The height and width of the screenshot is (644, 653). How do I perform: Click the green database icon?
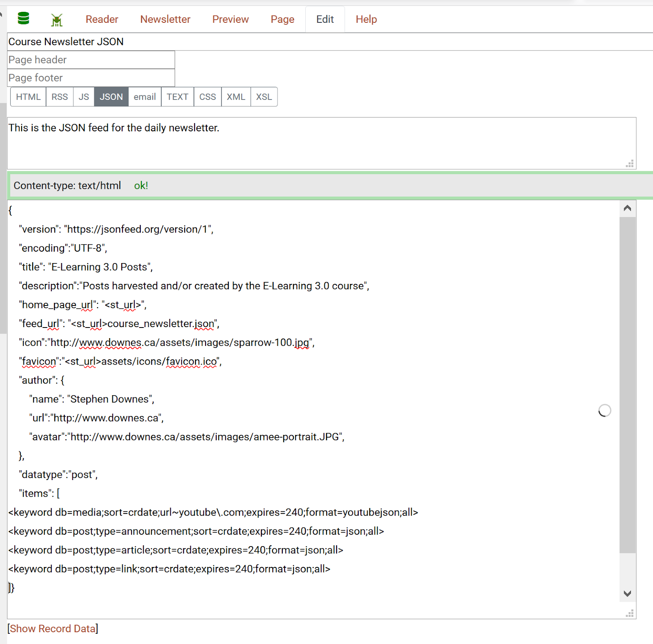(23, 19)
